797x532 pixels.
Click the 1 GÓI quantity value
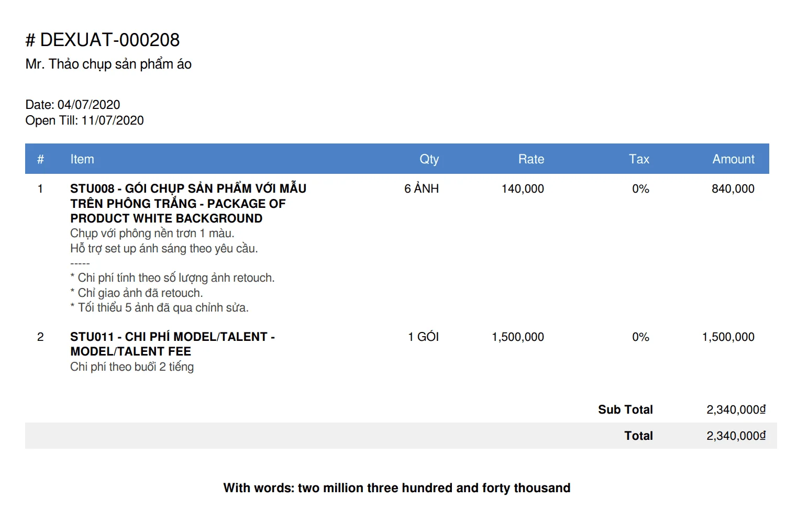click(x=423, y=337)
